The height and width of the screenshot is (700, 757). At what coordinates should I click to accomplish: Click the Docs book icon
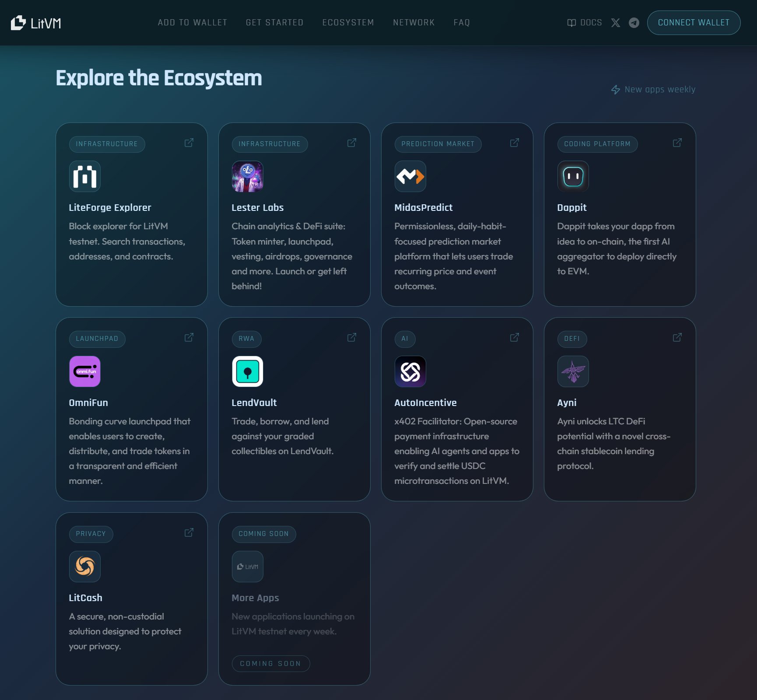571,23
